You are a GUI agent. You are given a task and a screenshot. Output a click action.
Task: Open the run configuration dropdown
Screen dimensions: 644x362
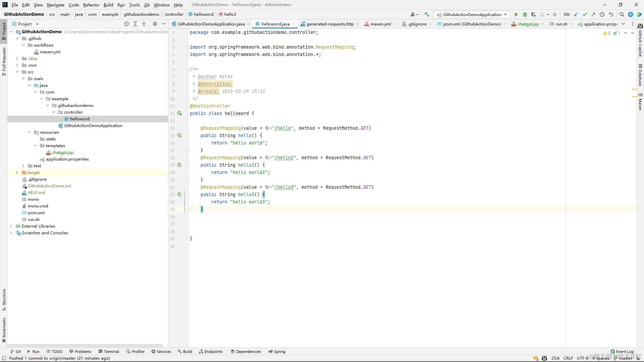472,14
